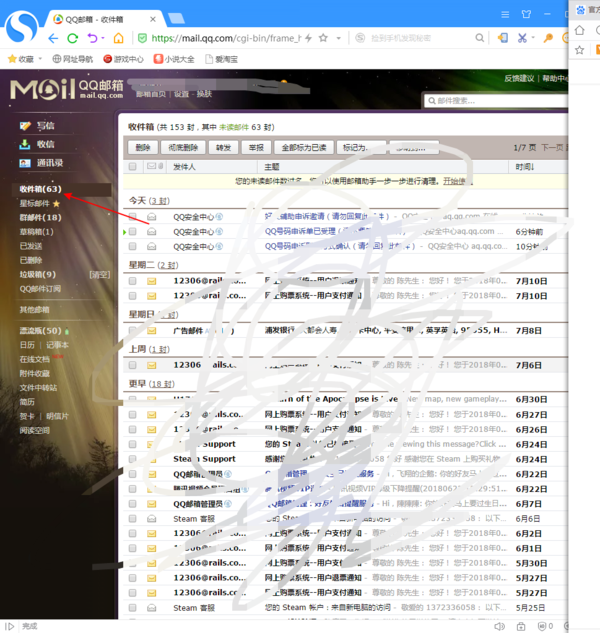Click the envelope icon of Steam 客服 5月25日 mail

[x=151, y=608]
